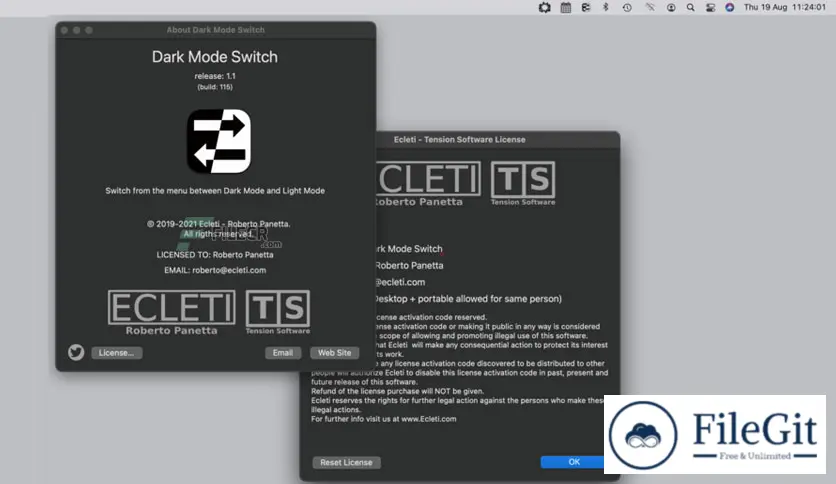
Task: Open the gear menu bar icon
Action: (544, 7)
